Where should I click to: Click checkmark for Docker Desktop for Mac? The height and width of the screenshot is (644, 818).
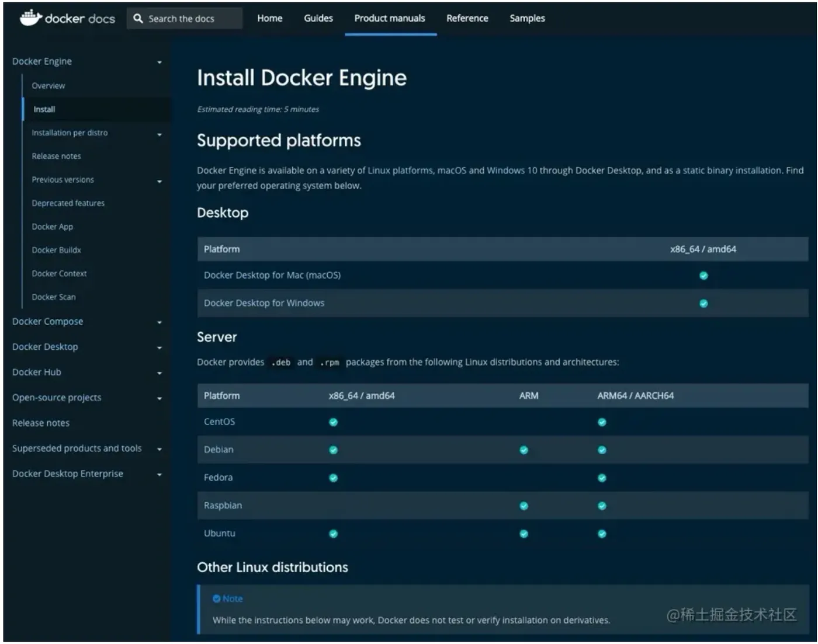703,276
